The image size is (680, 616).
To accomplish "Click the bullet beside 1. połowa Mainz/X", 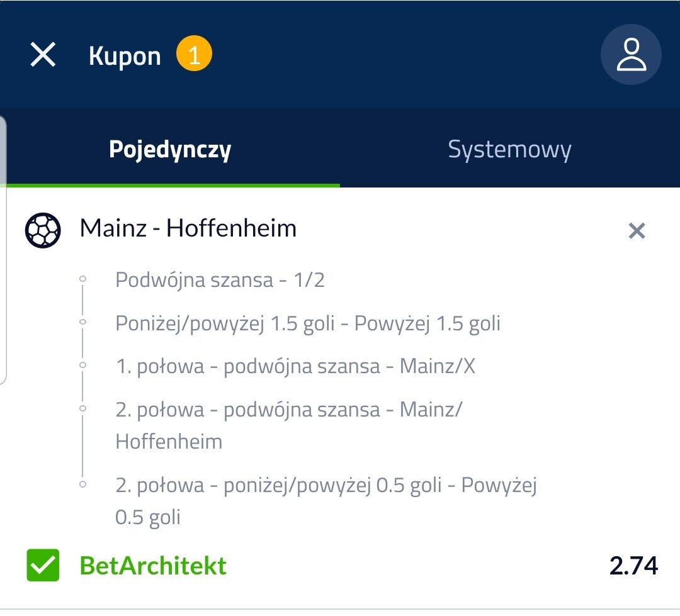I will 82,365.
